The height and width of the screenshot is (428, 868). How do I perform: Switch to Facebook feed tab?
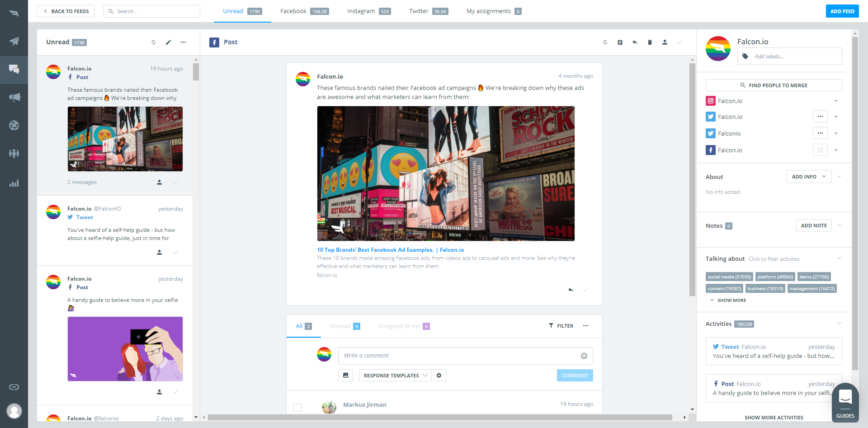pyautogui.click(x=304, y=11)
